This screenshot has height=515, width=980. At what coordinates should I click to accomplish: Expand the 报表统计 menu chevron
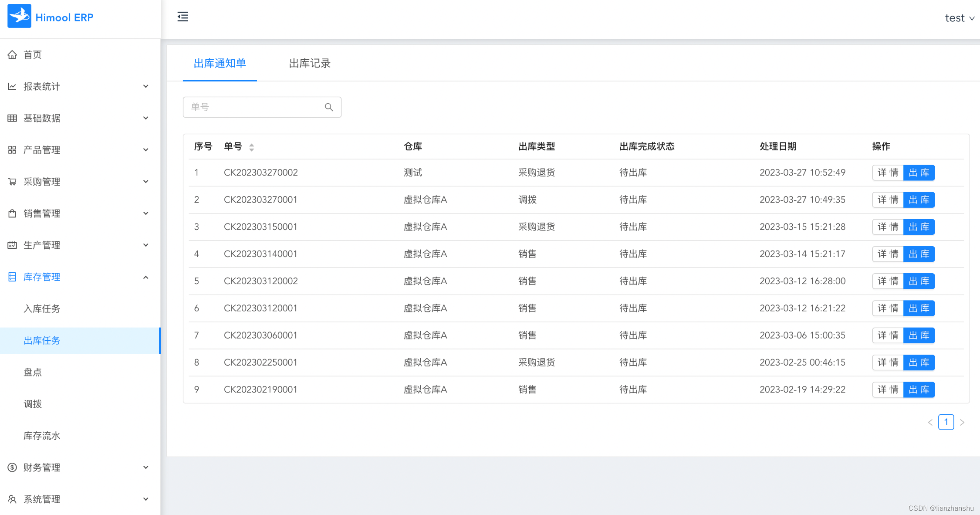point(146,86)
